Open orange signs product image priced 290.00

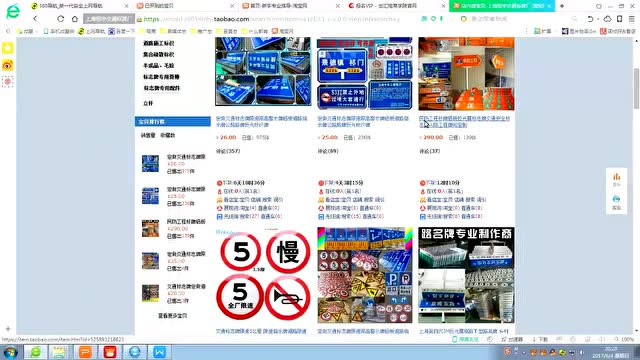tap(466, 74)
